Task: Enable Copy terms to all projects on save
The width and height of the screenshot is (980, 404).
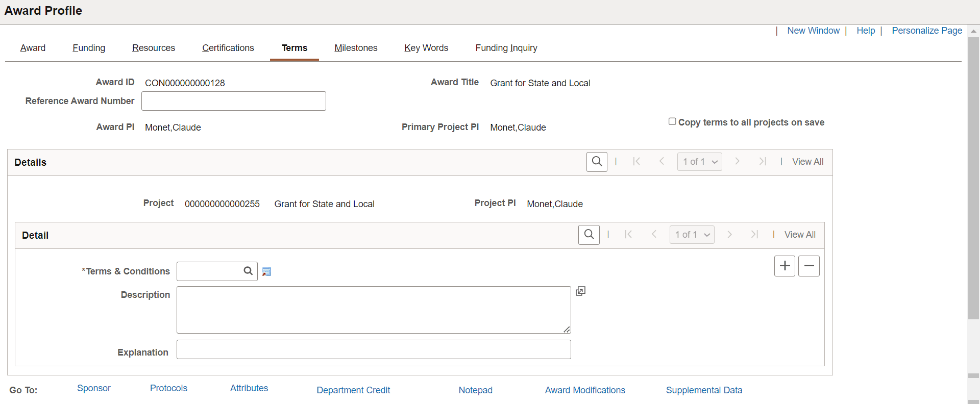Action: pos(672,121)
